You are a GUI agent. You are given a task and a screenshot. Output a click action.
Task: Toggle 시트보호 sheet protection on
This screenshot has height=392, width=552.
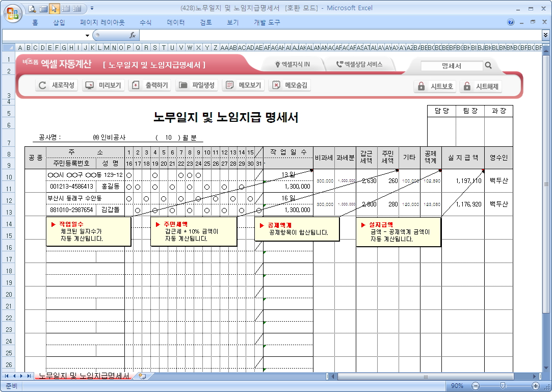435,86
